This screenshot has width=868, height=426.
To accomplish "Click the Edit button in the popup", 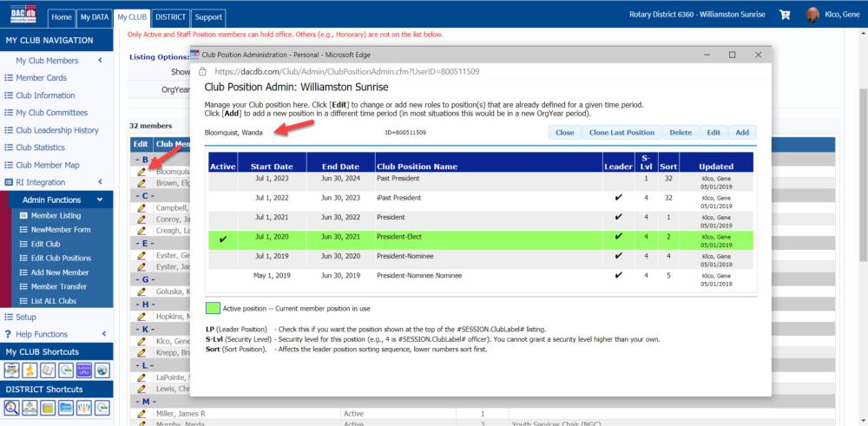I will [x=713, y=133].
